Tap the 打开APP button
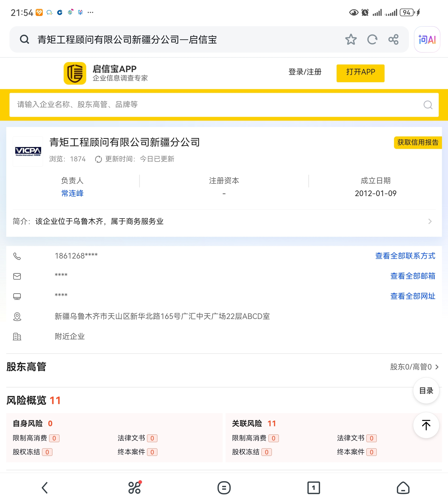This screenshot has width=448, height=503. pyautogui.click(x=360, y=73)
